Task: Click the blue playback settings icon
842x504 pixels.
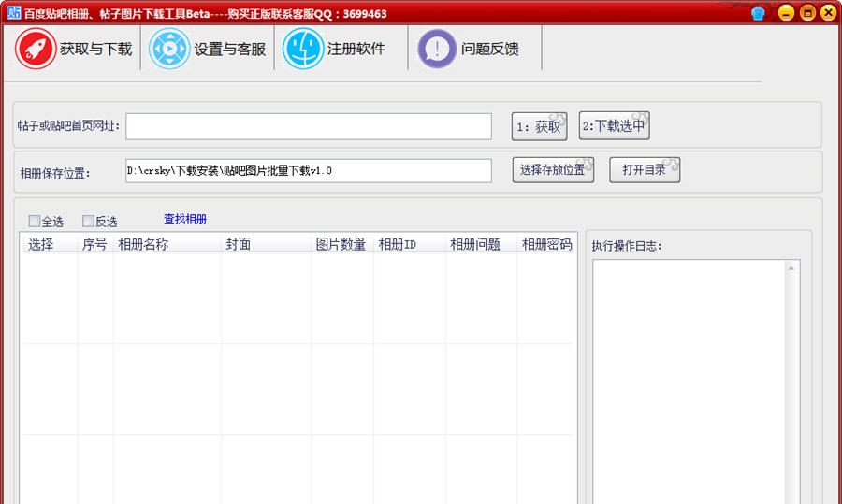Action: (x=169, y=49)
